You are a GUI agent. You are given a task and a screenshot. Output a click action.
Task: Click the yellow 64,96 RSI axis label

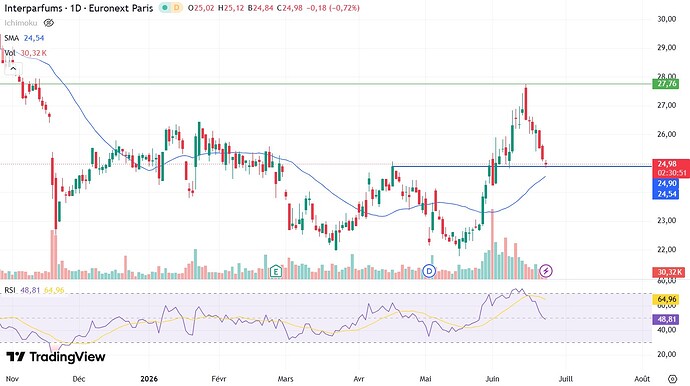coord(666,299)
